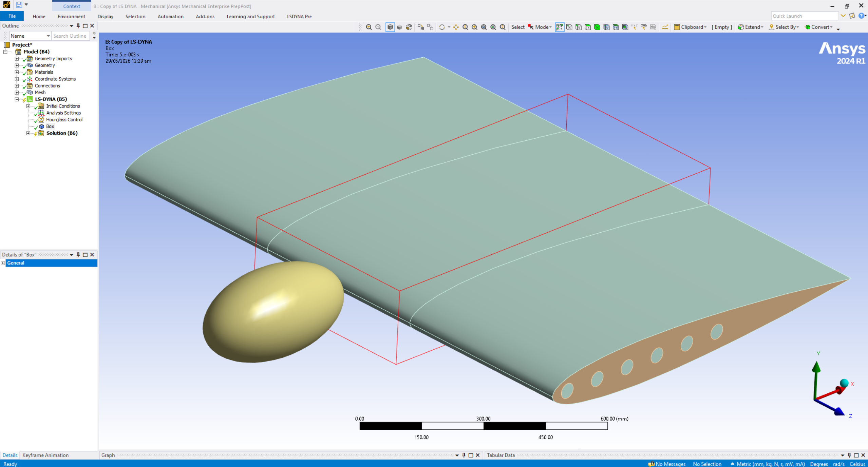The image size is (868, 467).
Task: Click the Context tab header
Action: click(x=72, y=6)
